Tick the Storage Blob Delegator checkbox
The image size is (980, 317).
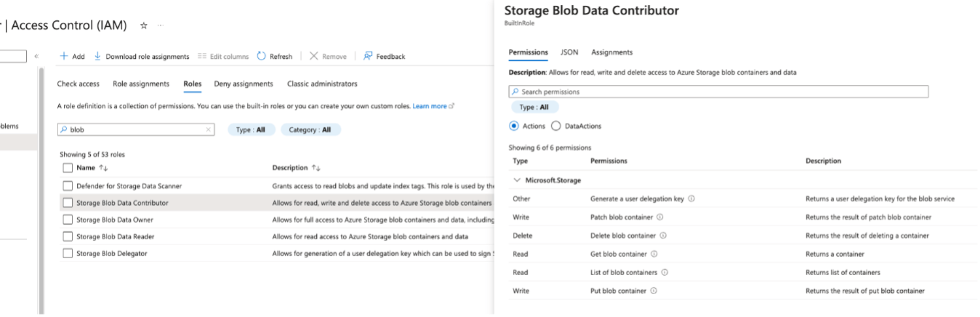[x=68, y=254]
